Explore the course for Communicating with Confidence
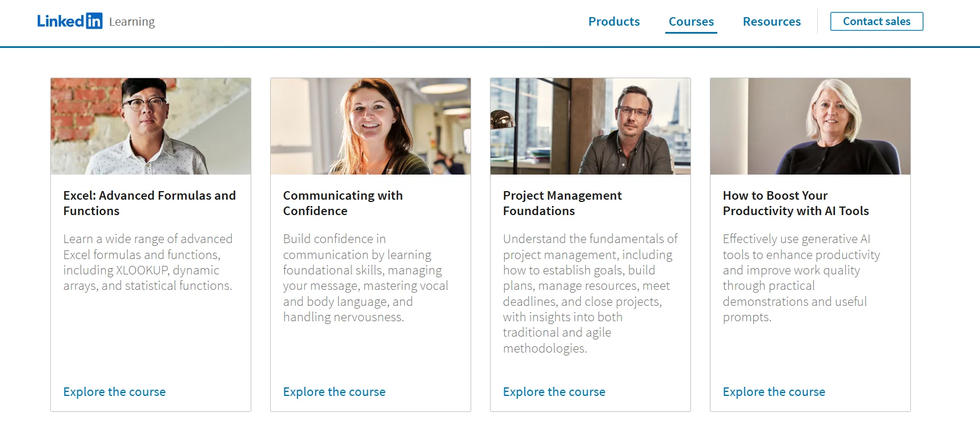This screenshot has height=441, width=980. (x=334, y=392)
